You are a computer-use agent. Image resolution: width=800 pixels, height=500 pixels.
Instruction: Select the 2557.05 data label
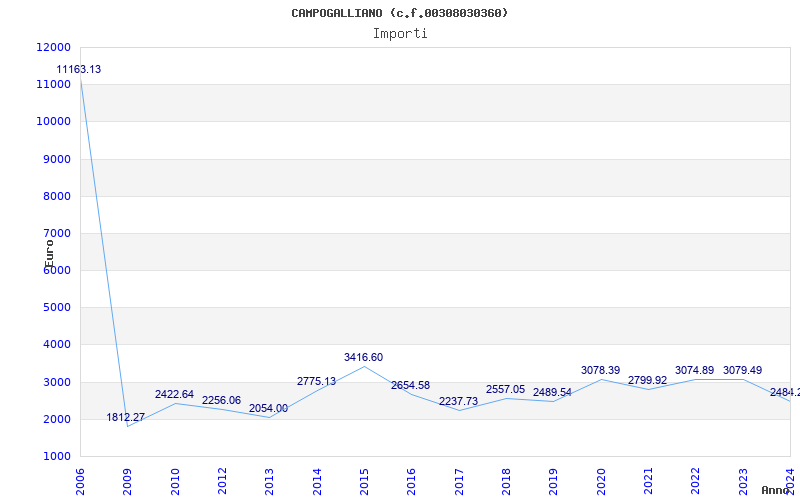(506, 389)
